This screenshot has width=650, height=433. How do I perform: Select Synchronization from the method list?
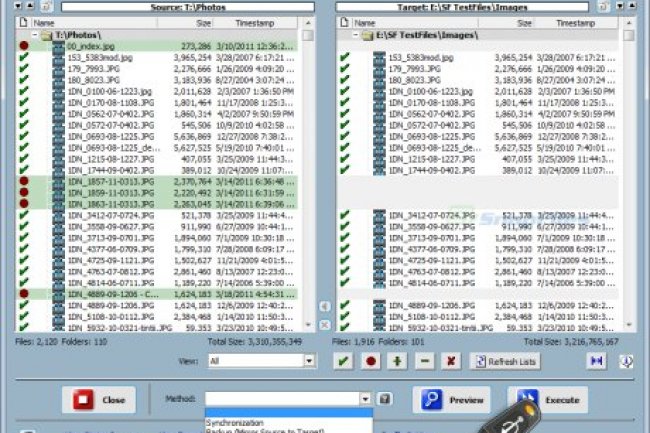pyautogui.click(x=236, y=423)
